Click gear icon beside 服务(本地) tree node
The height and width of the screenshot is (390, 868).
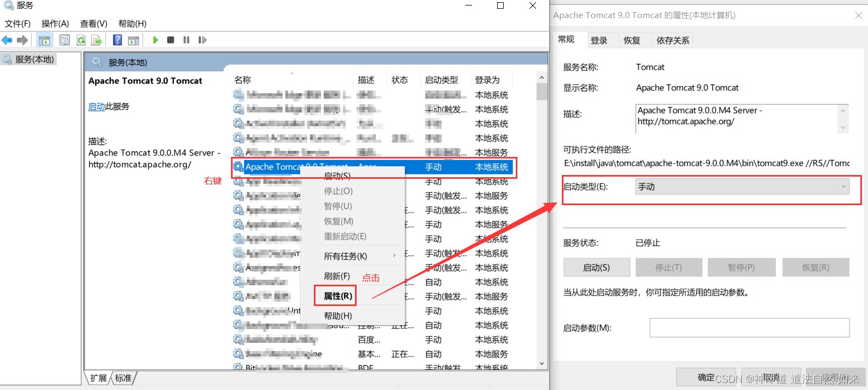point(7,59)
